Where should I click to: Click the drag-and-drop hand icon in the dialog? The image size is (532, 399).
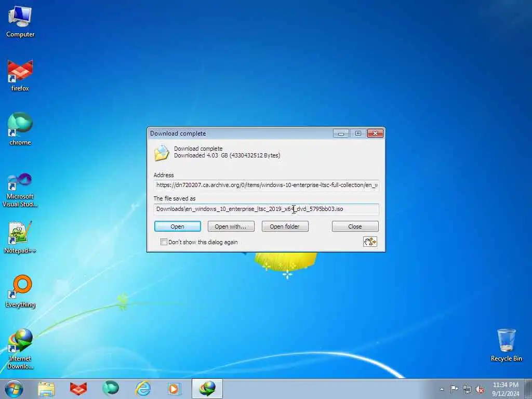pyautogui.click(x=370, y=242)
